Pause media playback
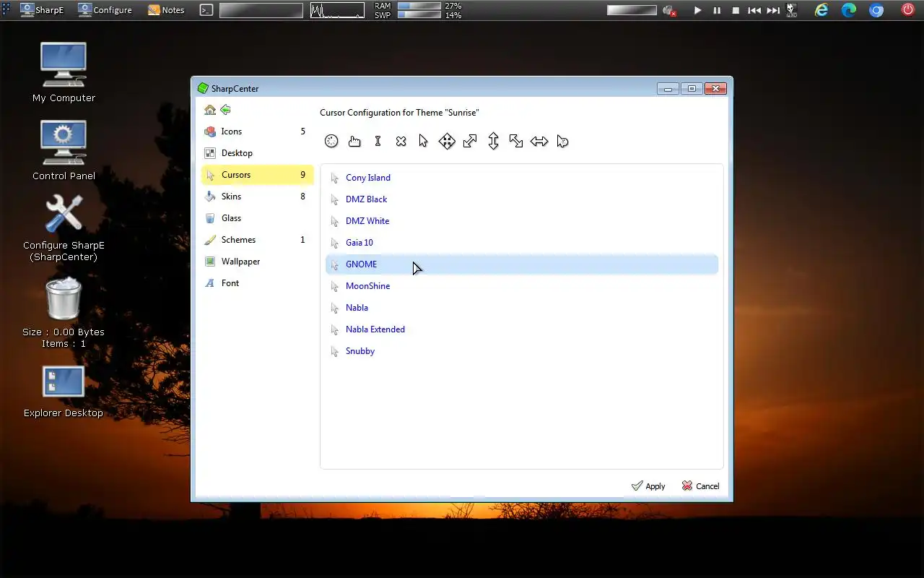Image resolution: width=924 pixels, height=578 pixels. [x=717, y=10]
